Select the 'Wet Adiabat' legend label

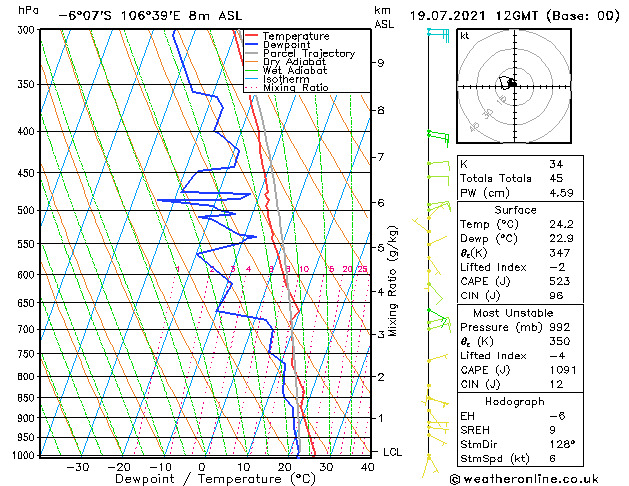(295, 70)
